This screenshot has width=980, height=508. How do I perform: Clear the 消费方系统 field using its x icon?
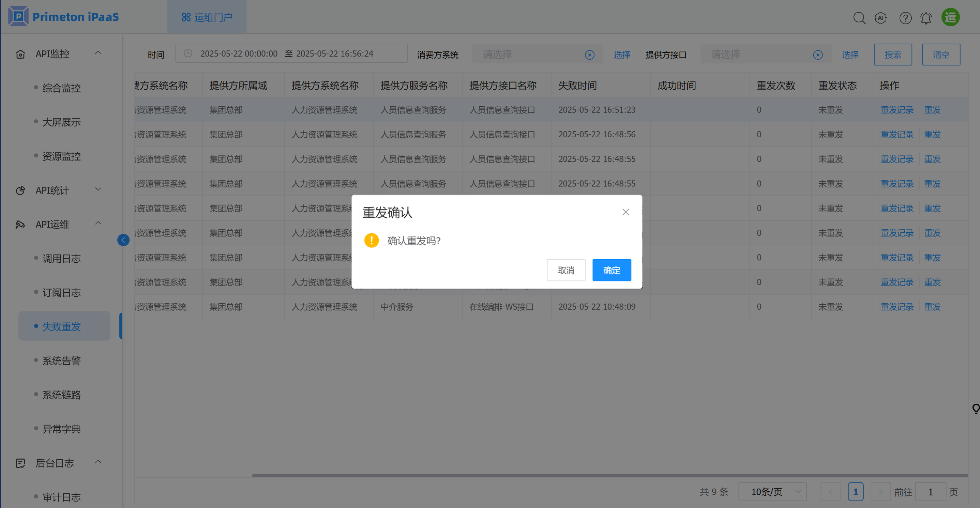[x=589, y=55]
